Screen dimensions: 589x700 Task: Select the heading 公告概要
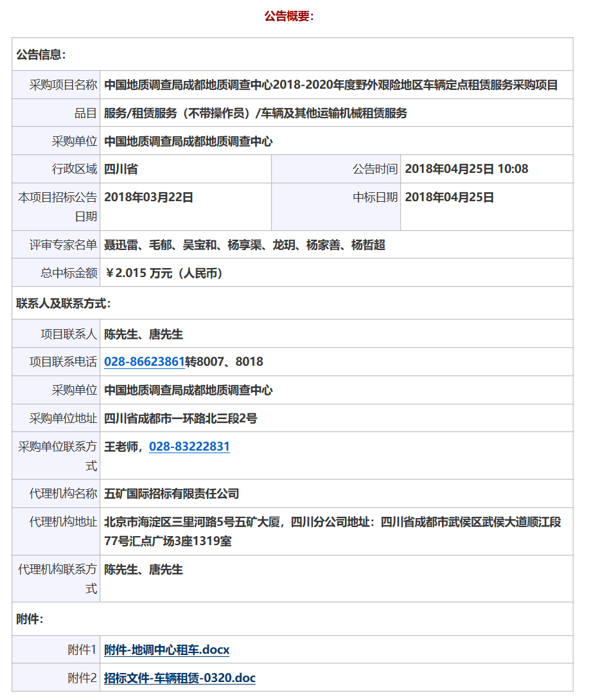pos(289,16)
